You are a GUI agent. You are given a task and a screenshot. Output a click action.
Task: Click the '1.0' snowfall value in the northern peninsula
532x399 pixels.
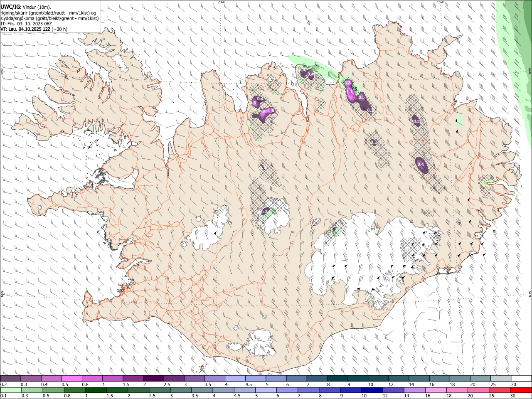[x=271, y=111]
